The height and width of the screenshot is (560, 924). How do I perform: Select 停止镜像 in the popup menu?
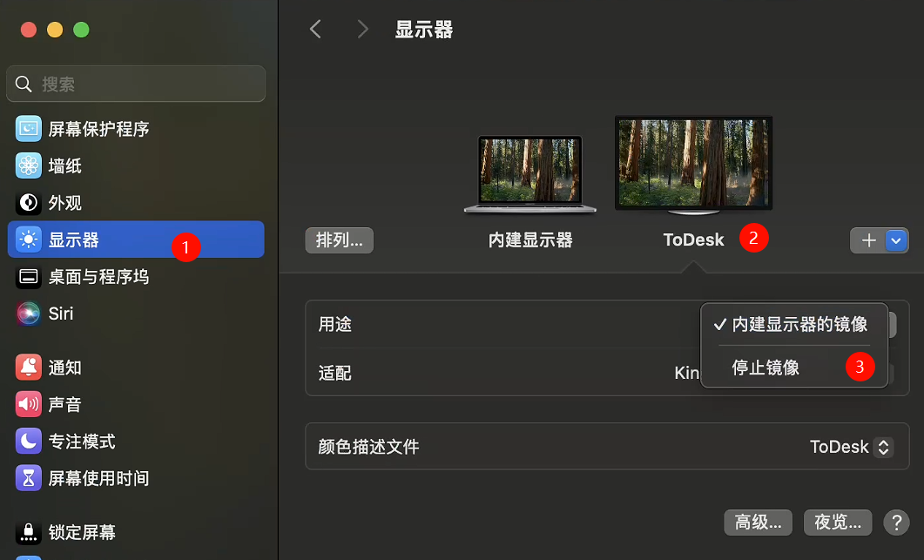(766, 368)
